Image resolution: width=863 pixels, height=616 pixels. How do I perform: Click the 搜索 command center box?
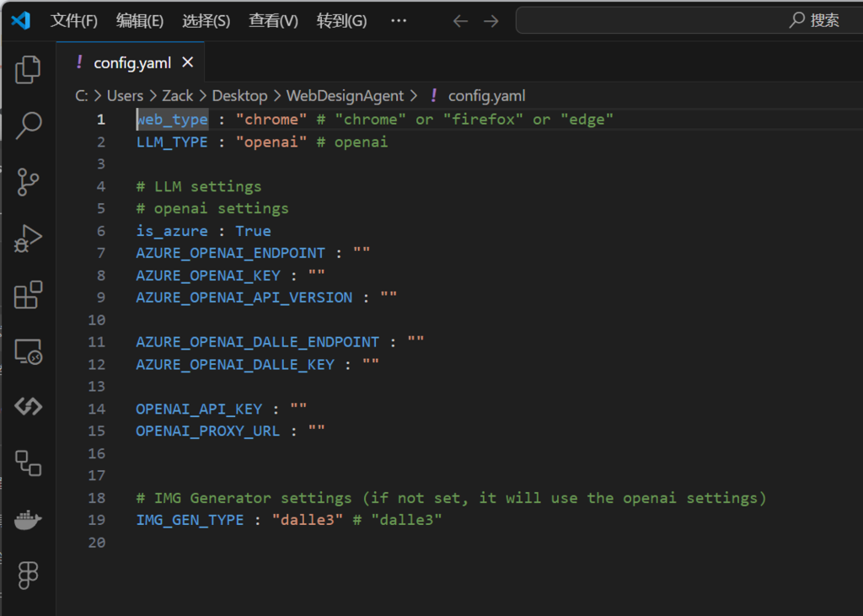(689, 21)
